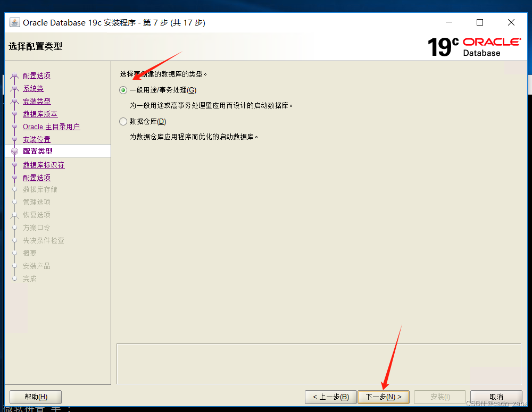Click description text 为数据仓库应用程序而优化的启动数据库
532x412 pixels.
click(194, 137)
